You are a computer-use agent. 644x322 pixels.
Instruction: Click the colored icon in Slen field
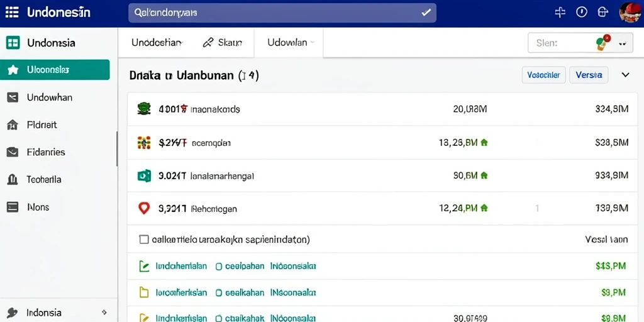point(603,43)
